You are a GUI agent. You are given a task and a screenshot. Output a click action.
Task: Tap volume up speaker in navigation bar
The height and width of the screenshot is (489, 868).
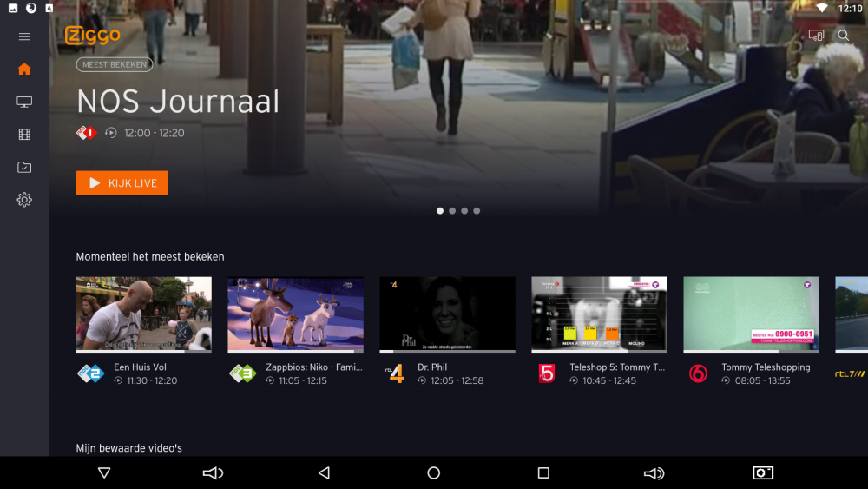(654, 473)
